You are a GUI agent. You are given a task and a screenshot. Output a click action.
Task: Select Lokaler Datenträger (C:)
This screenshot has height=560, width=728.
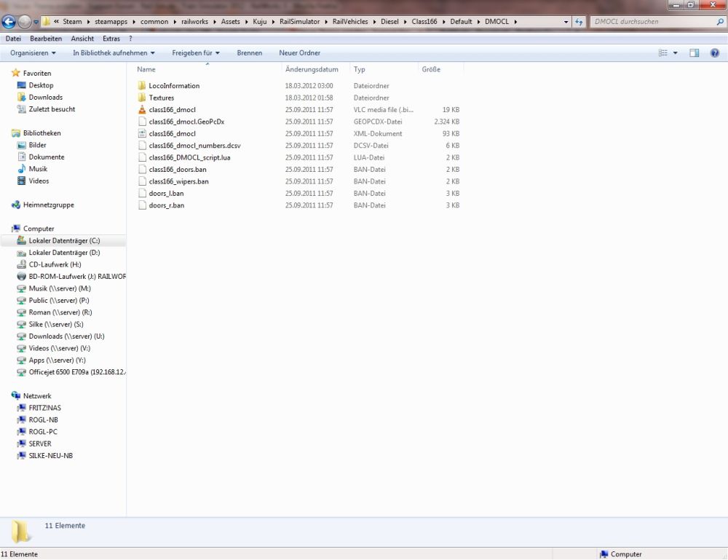64,240
